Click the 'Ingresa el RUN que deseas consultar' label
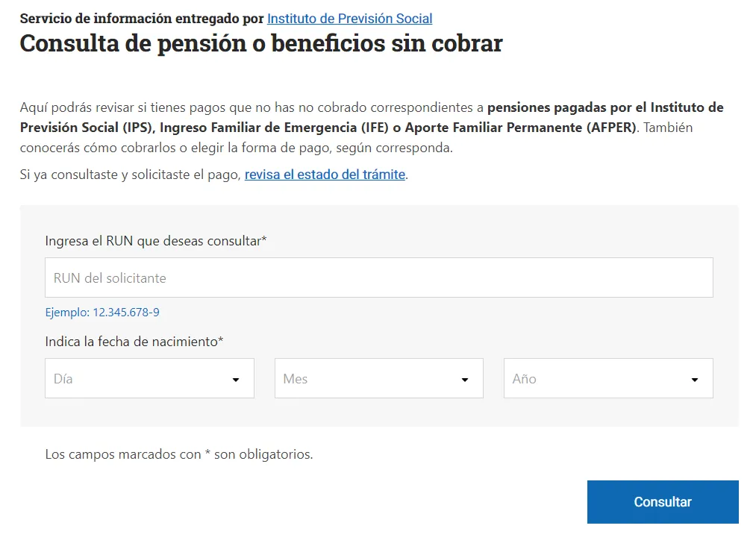 click(155, 241)
